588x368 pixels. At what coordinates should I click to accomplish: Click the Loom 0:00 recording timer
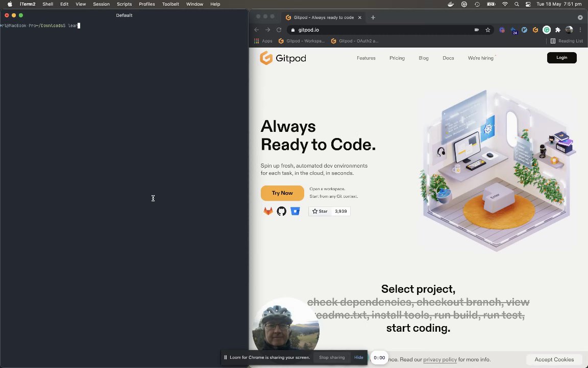pyautogui.click(x=379, y=358)
